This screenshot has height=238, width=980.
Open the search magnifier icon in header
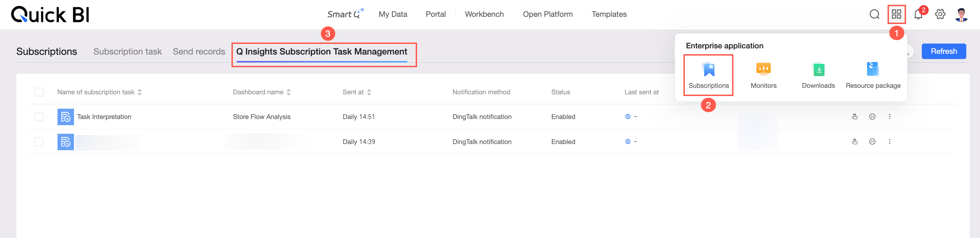[x=874, y=14]
